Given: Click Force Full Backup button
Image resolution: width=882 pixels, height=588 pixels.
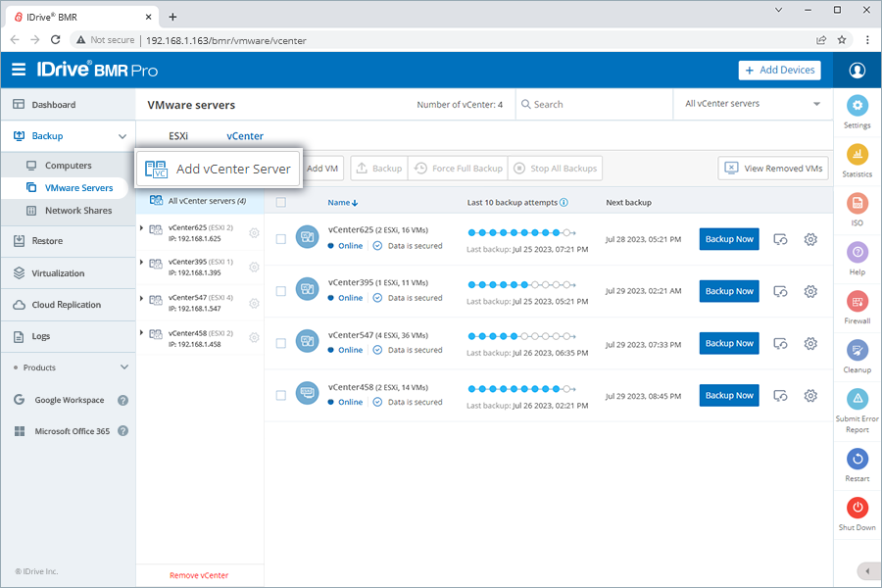Looking at the screenshot, I should click(458, 169).
